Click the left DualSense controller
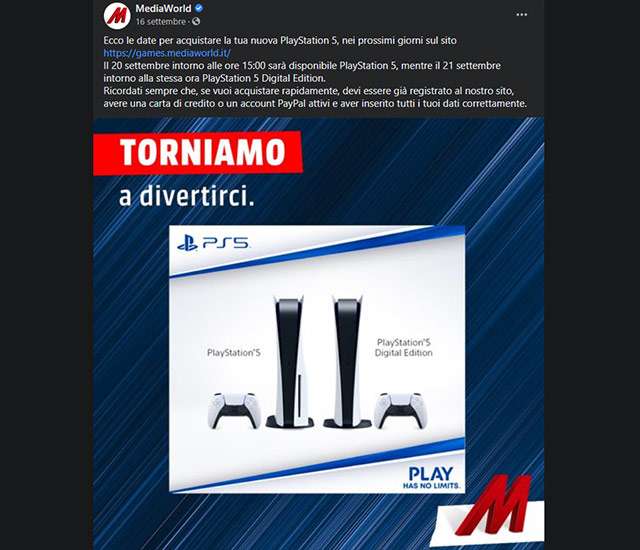640x550 pixels. [x=234, y=410]
